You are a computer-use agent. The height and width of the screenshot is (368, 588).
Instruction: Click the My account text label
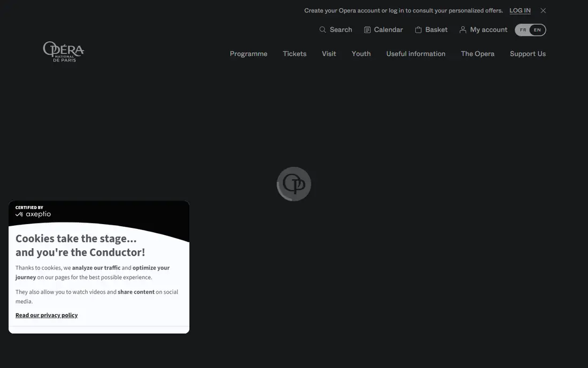(489, 29)
